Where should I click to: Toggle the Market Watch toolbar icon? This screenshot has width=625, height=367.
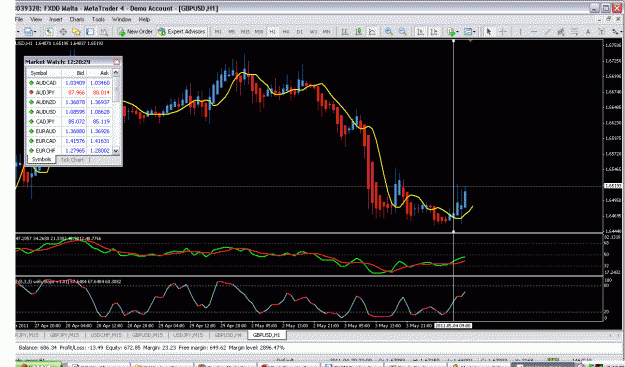tap(49, 31)
